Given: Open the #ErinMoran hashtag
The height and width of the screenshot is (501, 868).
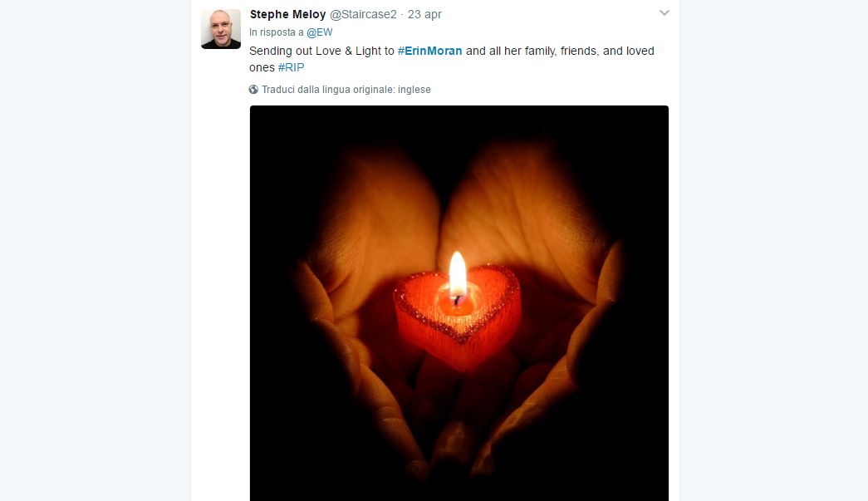Looking at the screenshot, I should (x=429, y=51).
